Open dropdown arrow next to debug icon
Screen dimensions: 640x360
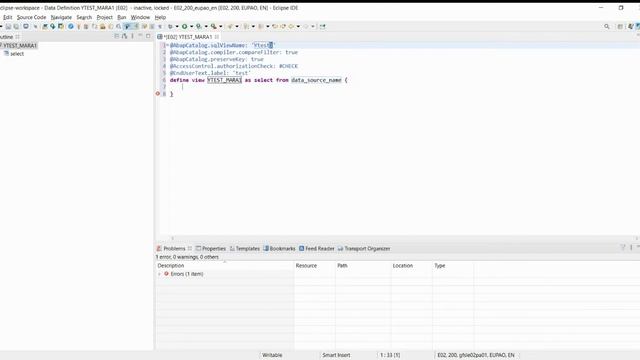click(x=177, y=27)
